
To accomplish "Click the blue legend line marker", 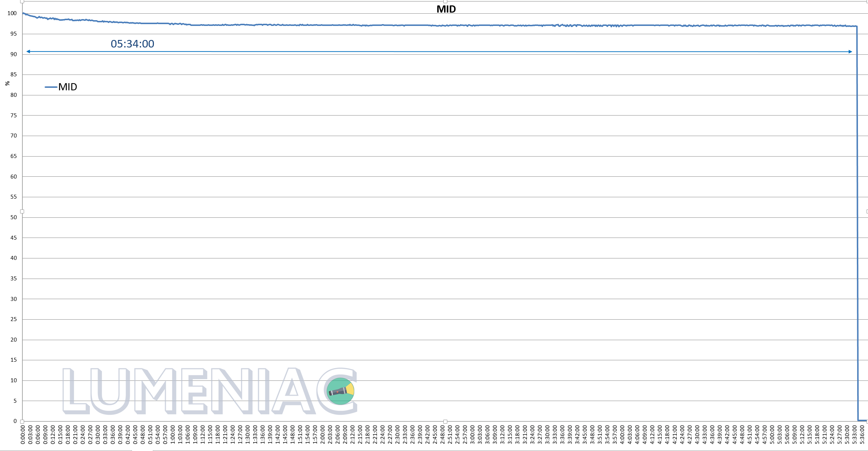I will pos(51,87).
